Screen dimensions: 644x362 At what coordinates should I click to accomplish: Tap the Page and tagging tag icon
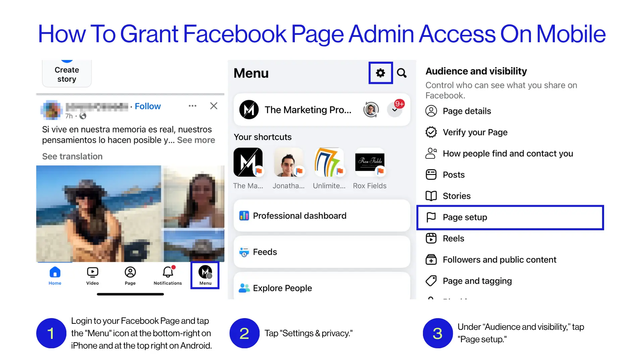431,281
